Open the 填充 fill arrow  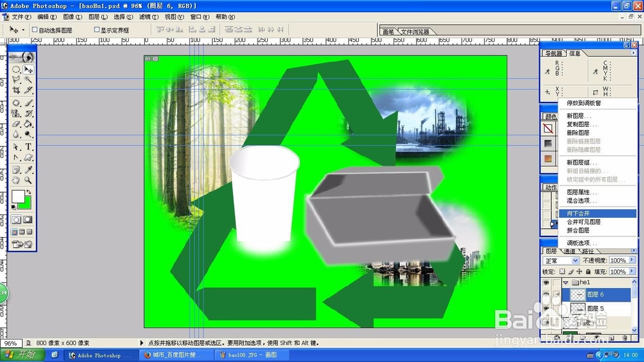tap(632, 272)
